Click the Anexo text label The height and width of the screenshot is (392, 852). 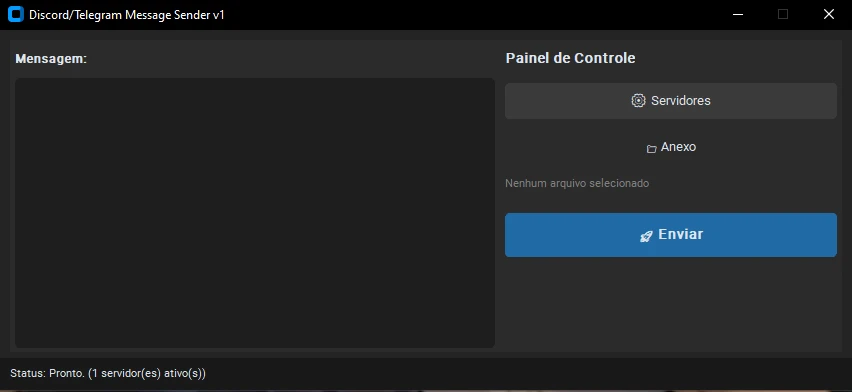point(678,147)
